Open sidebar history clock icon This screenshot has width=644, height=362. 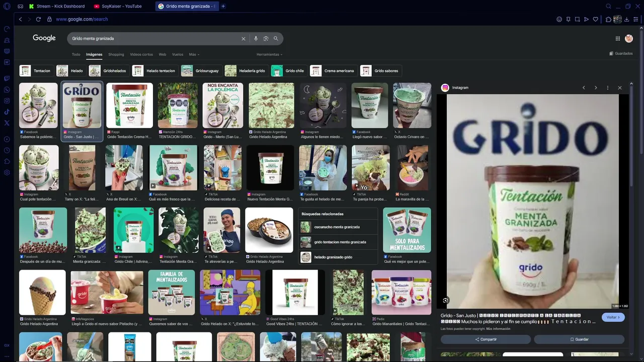7,150
